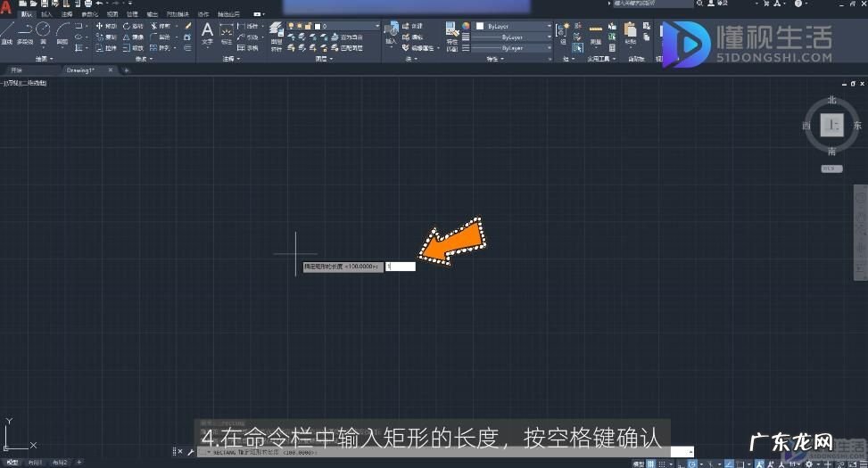
Task: Switch to the Default (默认) ribbon tab
Action: tap(27, 14)
